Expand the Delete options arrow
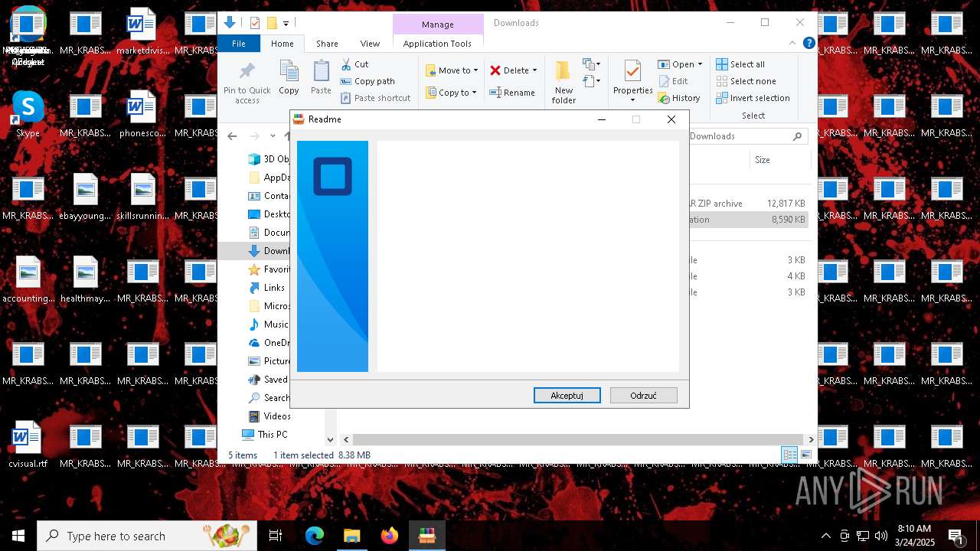Image resolution: width=980 pixels, height=551 pixels. [534, 70]
